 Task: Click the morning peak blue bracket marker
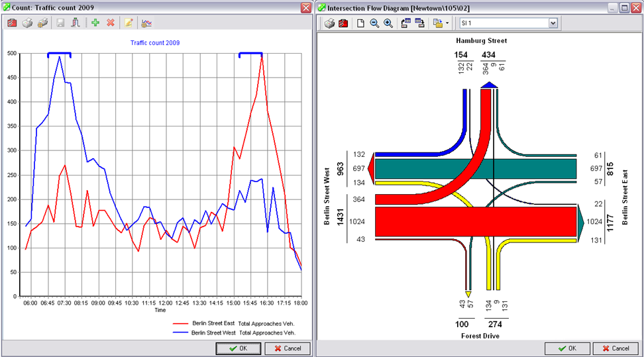click(x=59, y=54)
